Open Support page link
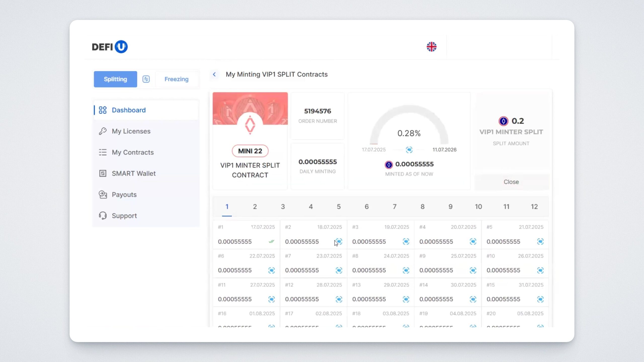The image size is (644, 362). tap(124, 216)
